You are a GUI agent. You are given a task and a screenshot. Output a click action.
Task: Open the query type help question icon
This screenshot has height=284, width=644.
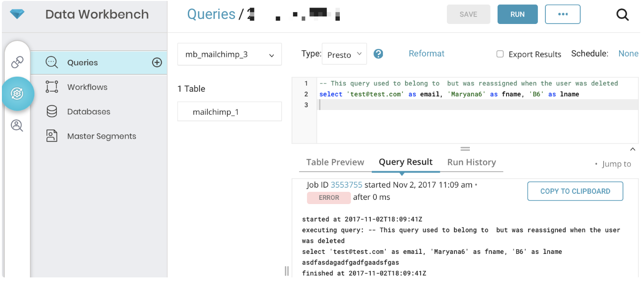pyautogui.click(x=378, y=54)
